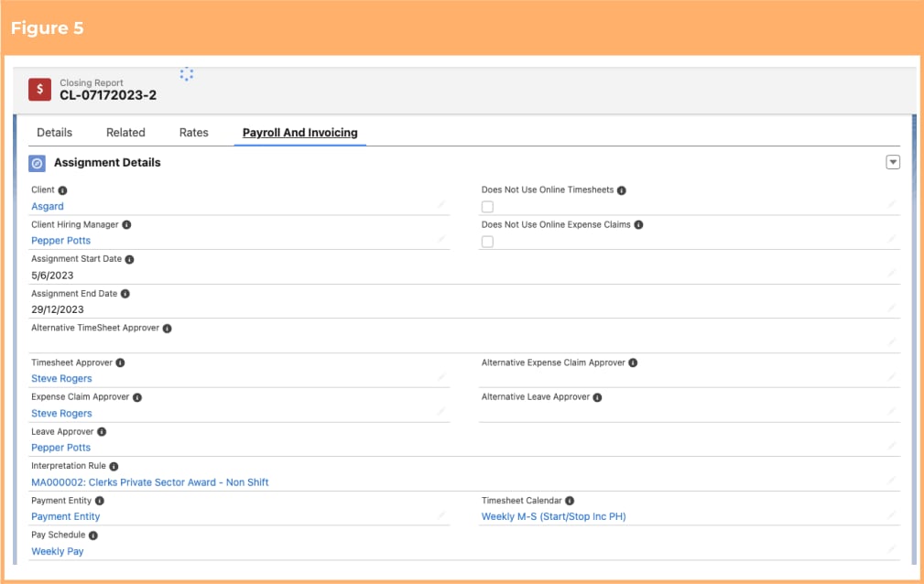Show info for Interpretation Rule
924x584 pixels.
114,466
